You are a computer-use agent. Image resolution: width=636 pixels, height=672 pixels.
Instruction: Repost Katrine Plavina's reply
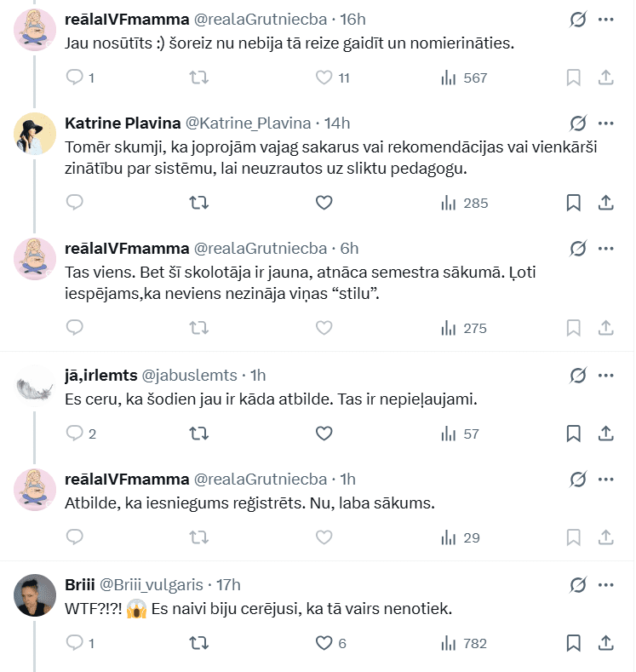pyautogui.click(x=198, y=203)
